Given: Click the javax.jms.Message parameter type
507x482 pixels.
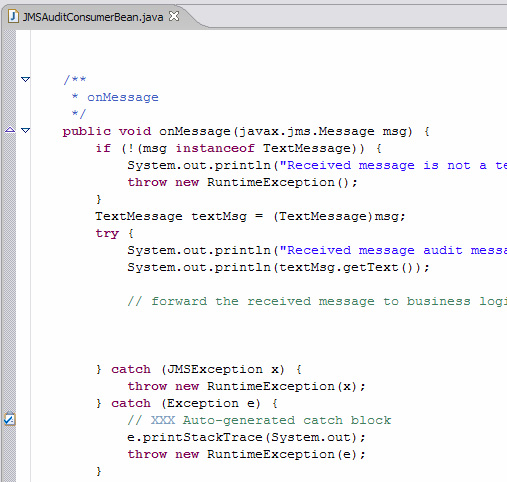Looking at the screenshot, I should tap(307, 131).
